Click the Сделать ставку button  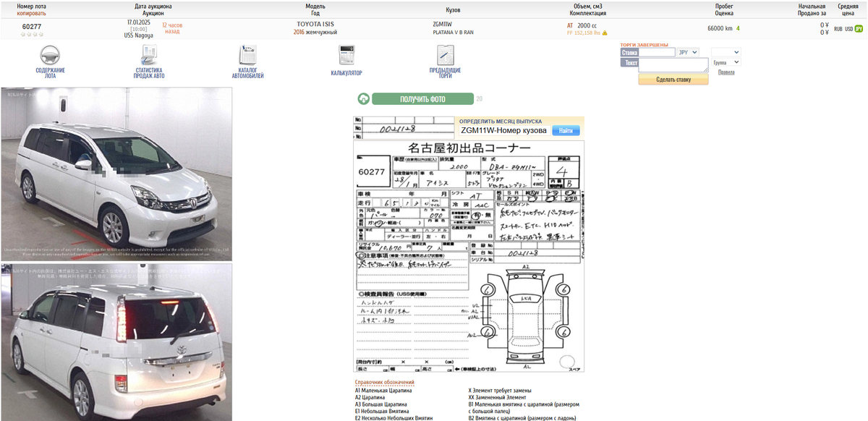pyautogui.click(x=673, y=80)
